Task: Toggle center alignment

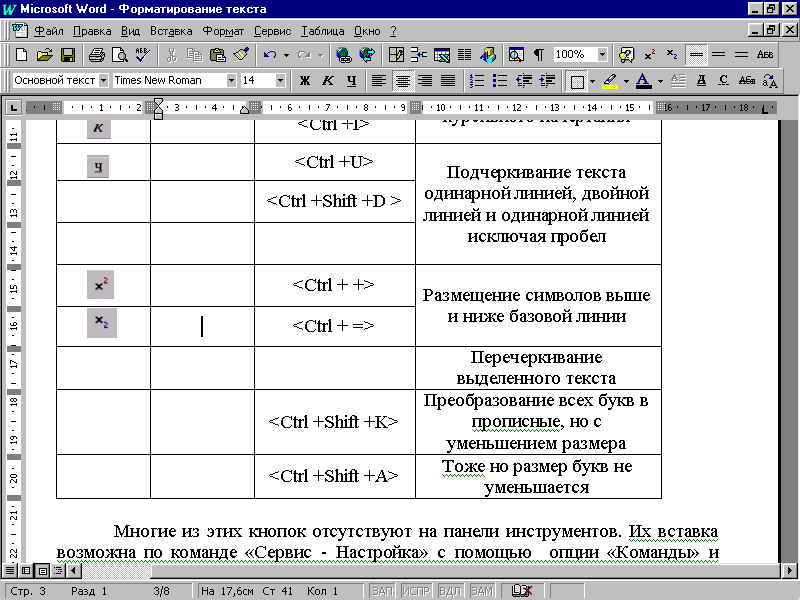Action: point(403,81)
